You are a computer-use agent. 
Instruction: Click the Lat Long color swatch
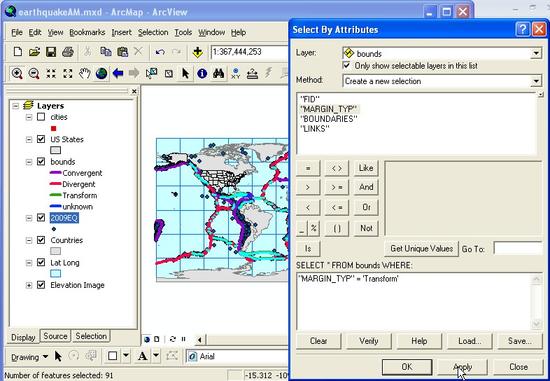pyautogui.click(x=55, y=273)
